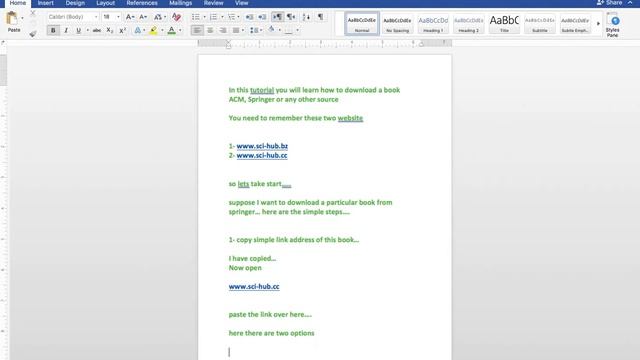Apply subscript formatting
The image size is (640, 360).
pos(109,30)
